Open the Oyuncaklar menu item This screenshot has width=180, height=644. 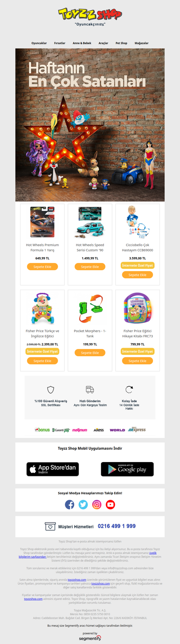click(39, 43)
